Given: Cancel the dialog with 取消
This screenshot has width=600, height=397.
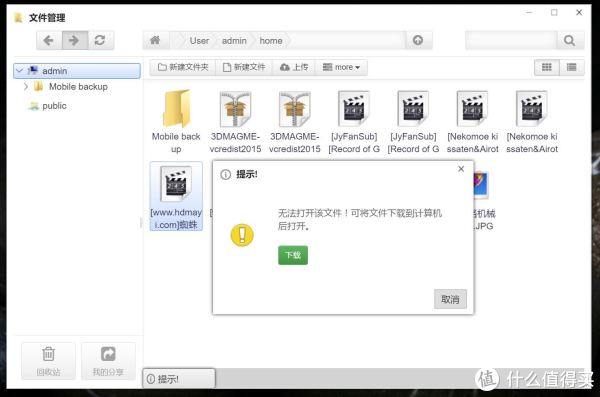Looking at the screenshot, I should [x=450, y=299].
